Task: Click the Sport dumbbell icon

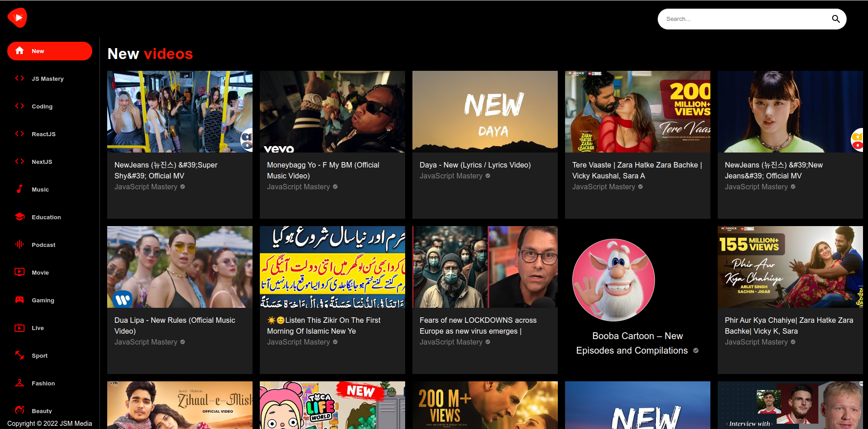Action: coord(20,355)
